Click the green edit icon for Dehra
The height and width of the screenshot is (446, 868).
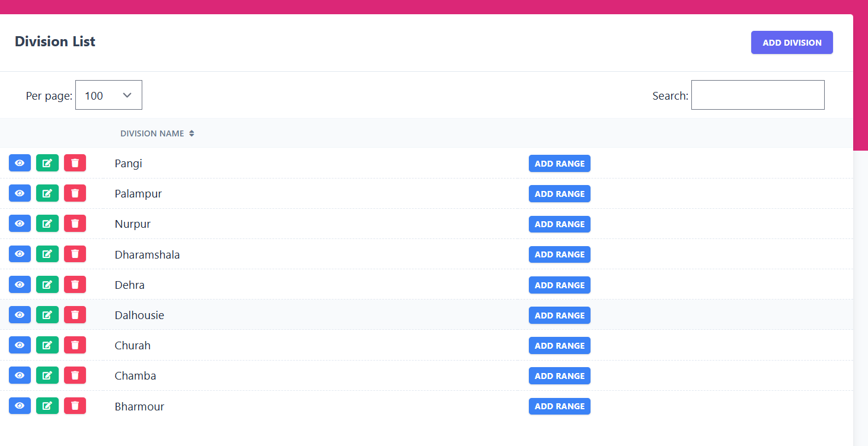47,284
